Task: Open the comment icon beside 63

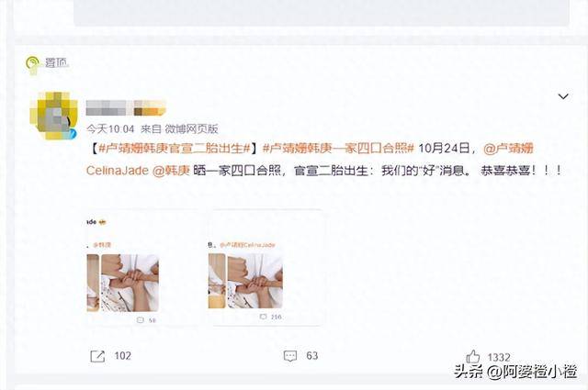Action: tap(290, 356)
